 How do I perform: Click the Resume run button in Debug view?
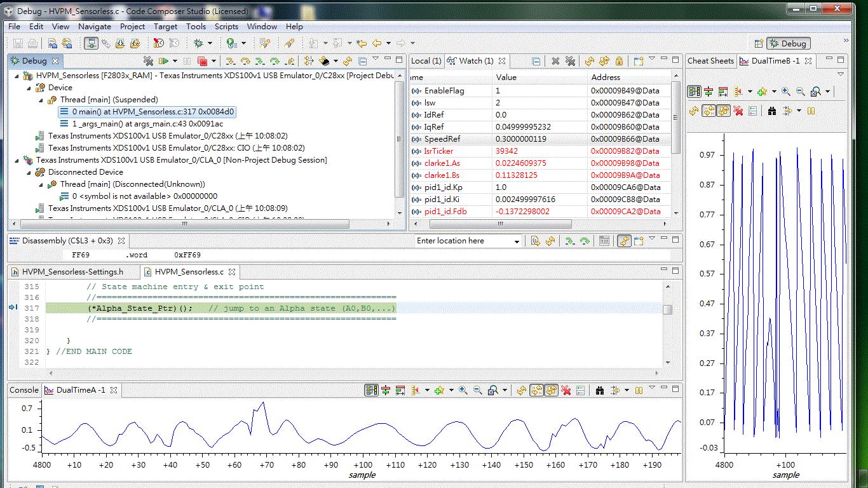163,61
